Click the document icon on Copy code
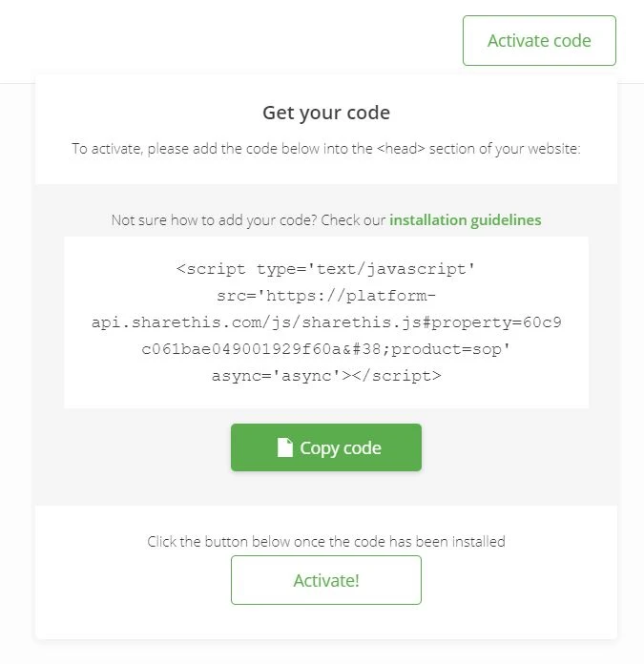Image resolution: width=644 pixels, height=664 pixels. point(284,447)
